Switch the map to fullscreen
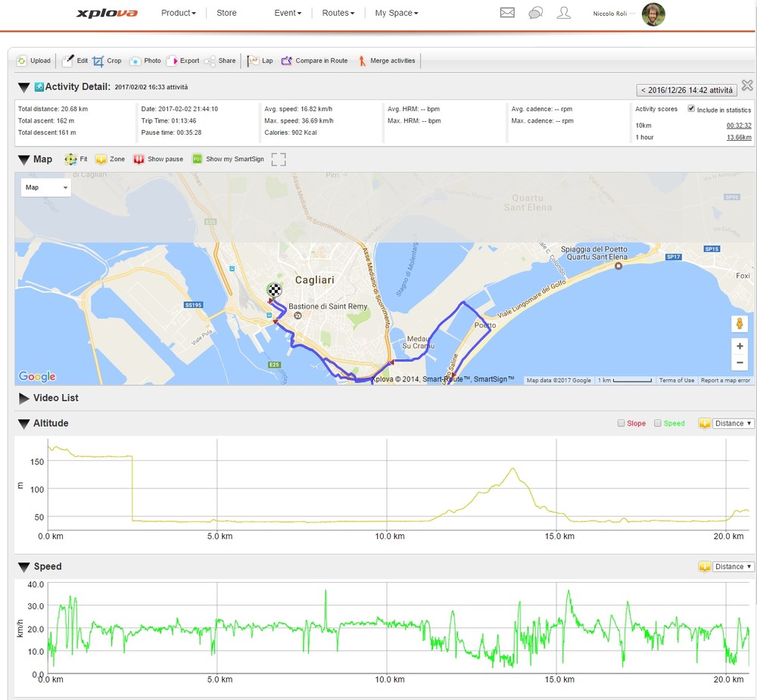757x700 pixels. (279, 160)
